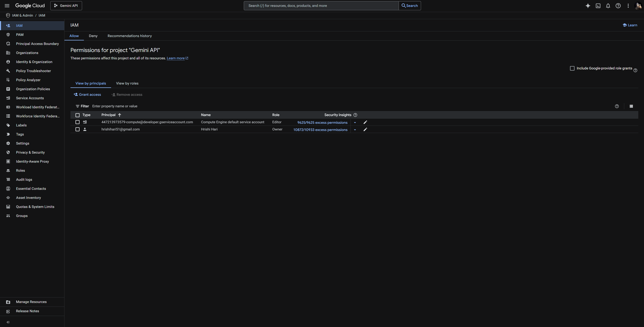This screenshot has height=327, width=644.
Task: Open Essential Contacts page
Action: 32,189
